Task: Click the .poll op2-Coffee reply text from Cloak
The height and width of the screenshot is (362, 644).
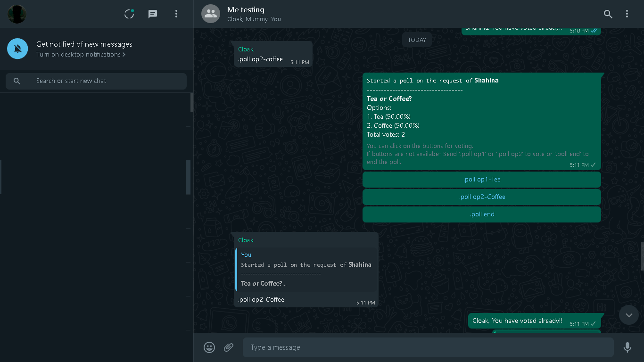Action: tap(261, 300)
